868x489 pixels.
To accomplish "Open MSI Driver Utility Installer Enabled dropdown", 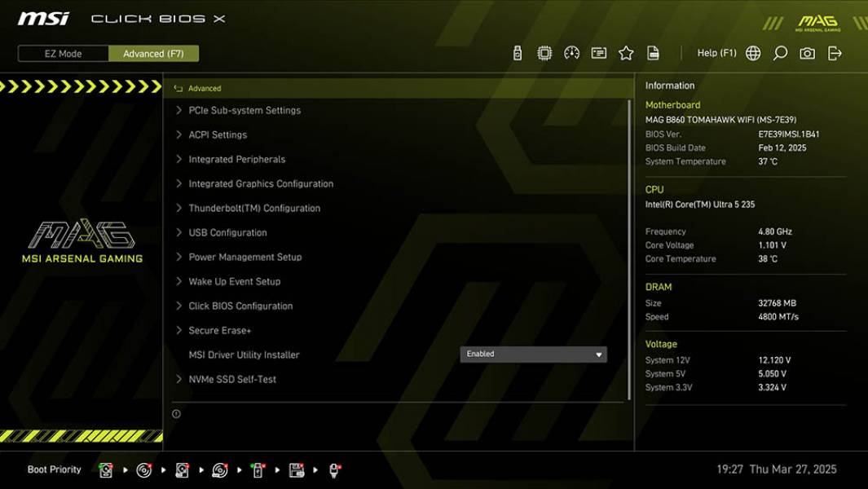I will pyautogui.click(x=534, y=355).
